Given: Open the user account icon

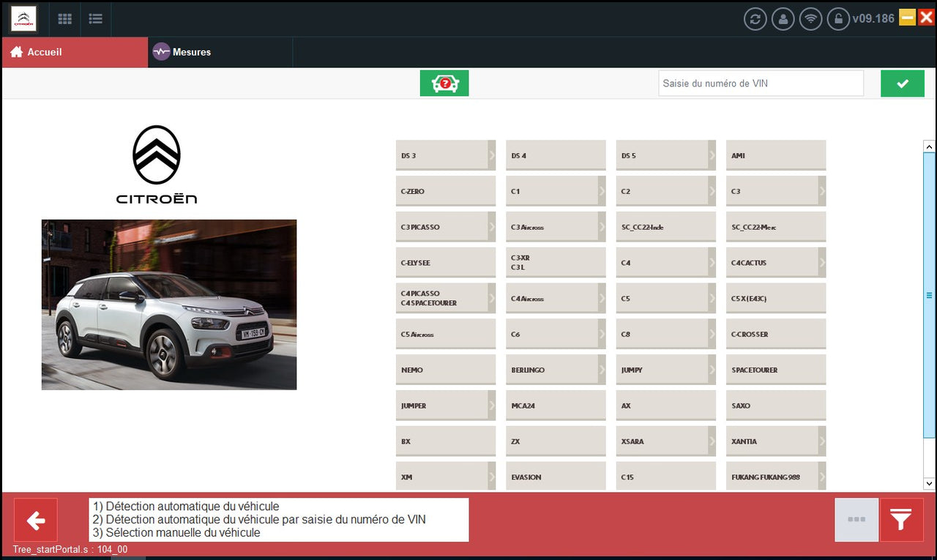Looking at the screenshot, I should coord(783,18).
